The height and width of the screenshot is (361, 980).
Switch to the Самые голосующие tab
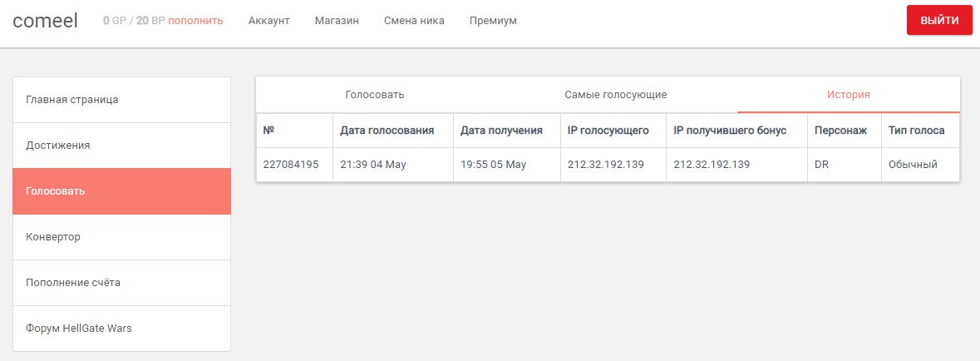coord(616,95)
